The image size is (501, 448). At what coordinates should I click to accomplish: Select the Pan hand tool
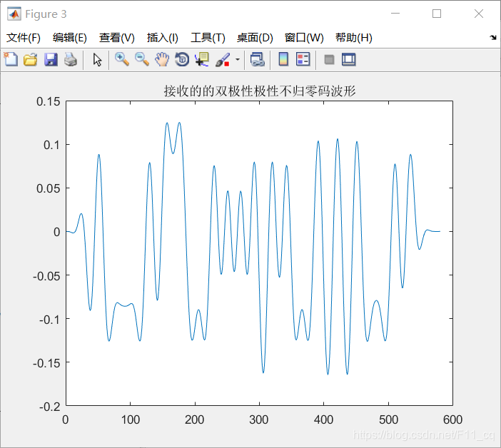[162, 59]
